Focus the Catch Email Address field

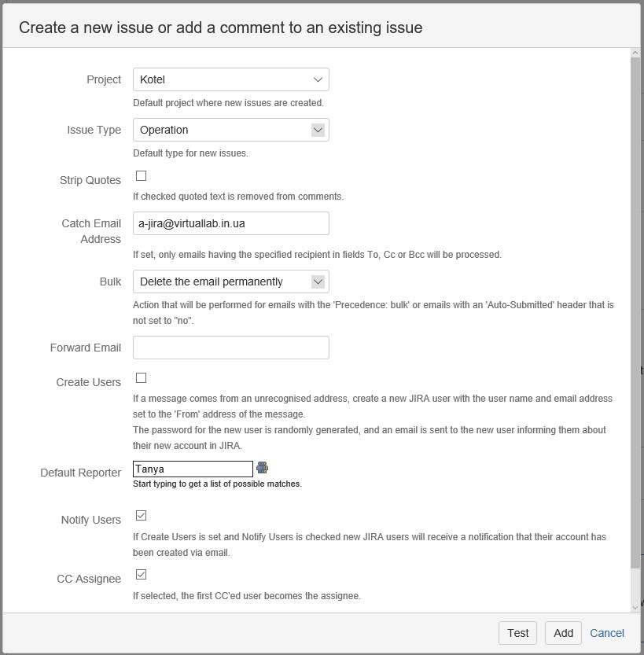pyautogui.click(x=231, y=223)
